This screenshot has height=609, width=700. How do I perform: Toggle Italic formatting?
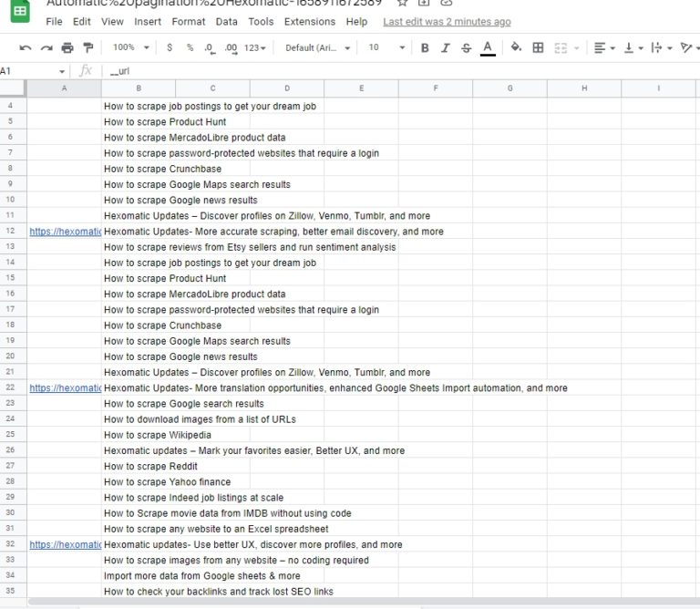tap(445, 47)
